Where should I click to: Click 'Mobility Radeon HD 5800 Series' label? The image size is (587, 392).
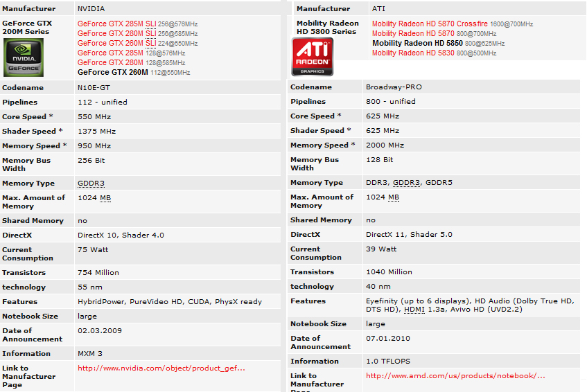coord(328,28)
